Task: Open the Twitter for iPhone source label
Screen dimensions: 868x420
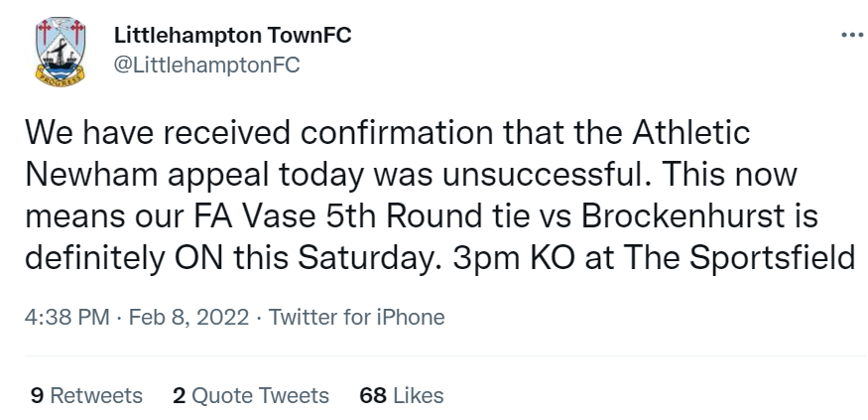Action: pos(356,318)
